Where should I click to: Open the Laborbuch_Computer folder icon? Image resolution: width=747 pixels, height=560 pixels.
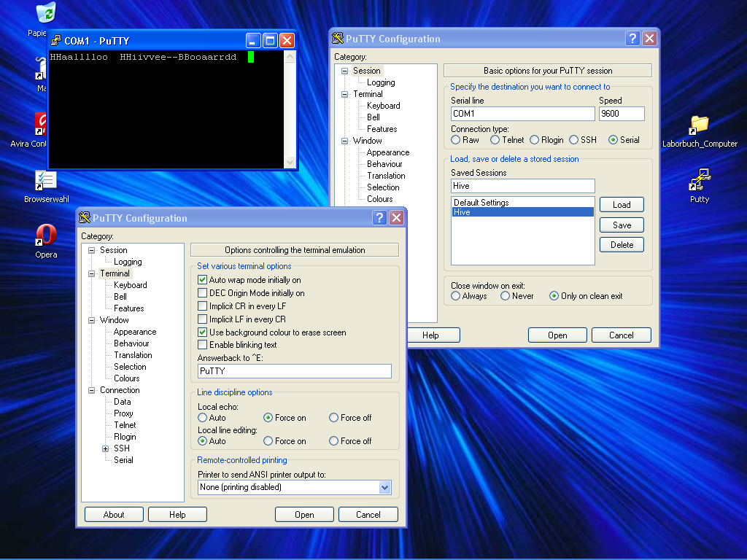pyautogui.click(x=700, y=125)
